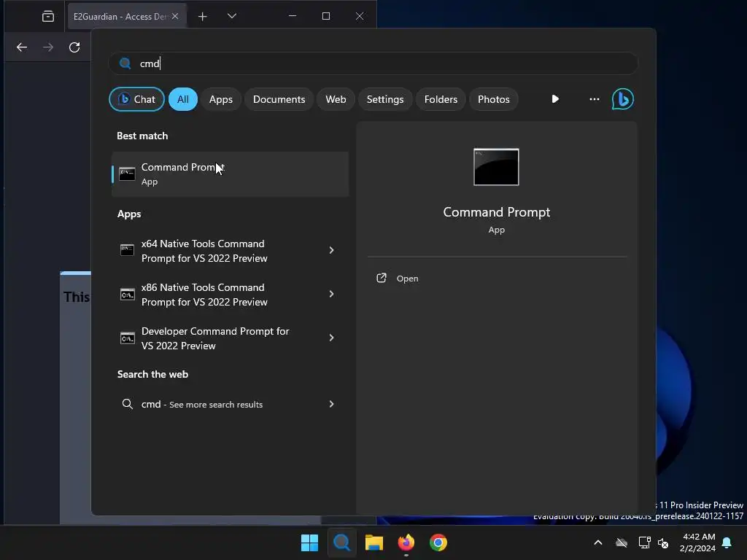
Task: Click the Open external-link icon
Action: coord(381,278)
